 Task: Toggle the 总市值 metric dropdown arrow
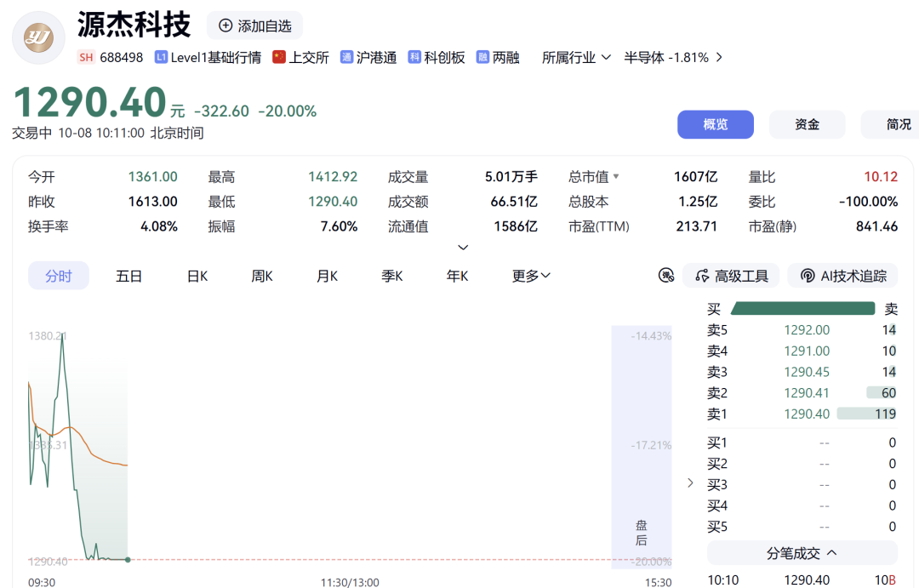point(616,176)
